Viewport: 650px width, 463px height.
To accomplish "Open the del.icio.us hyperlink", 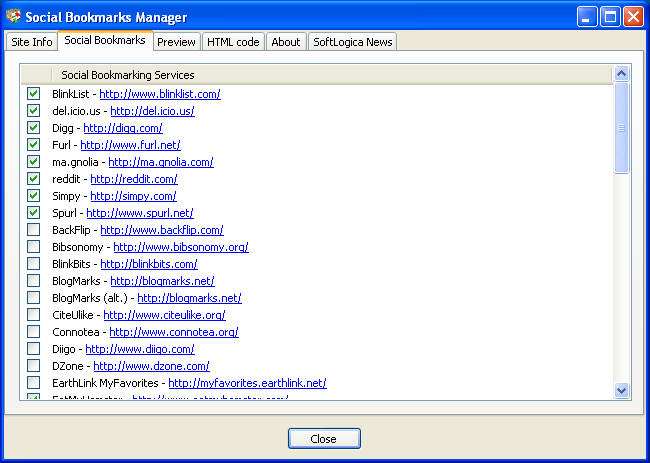I will pyautogui.click(x=152, y=111).
